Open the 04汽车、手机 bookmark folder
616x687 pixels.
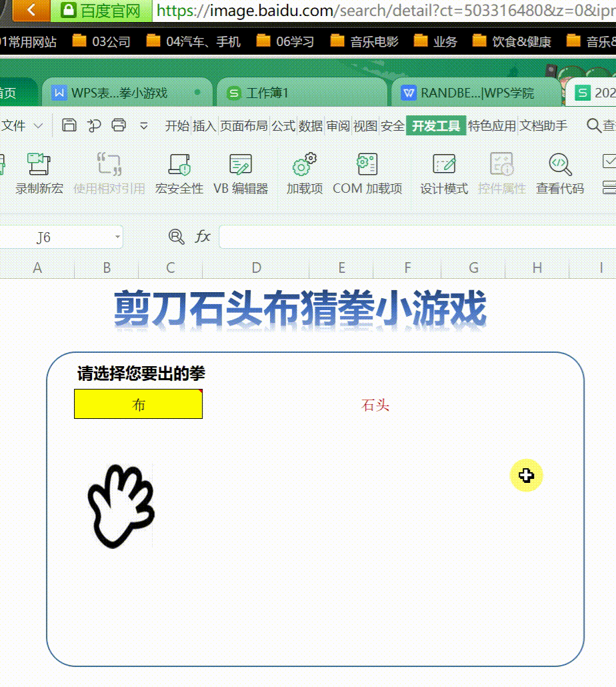coord(193,41)
